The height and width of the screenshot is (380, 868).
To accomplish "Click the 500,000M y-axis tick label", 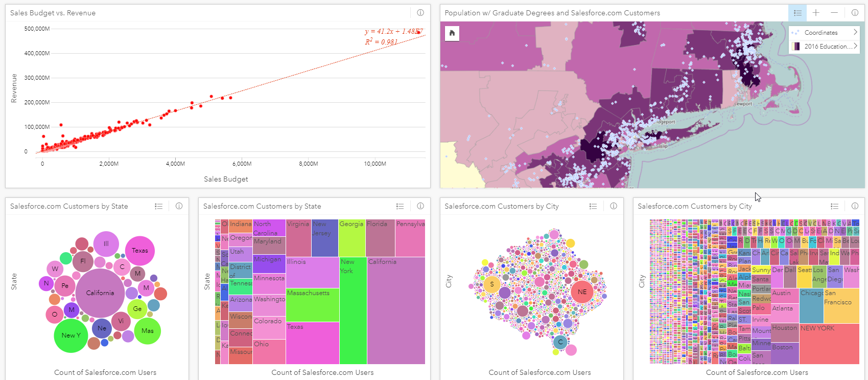I will 37,29.
